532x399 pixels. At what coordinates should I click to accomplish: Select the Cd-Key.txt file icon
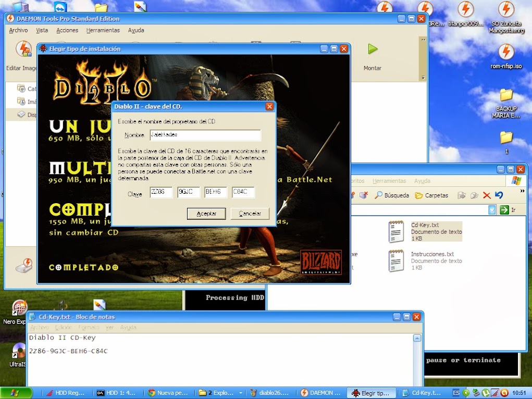[396, 231]
